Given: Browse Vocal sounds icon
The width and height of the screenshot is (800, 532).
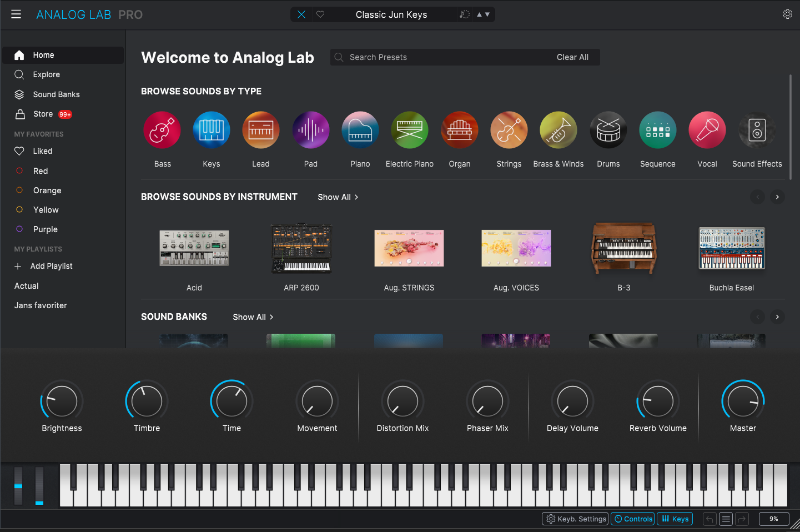Looking at the screenshot, I should [707, 130].
